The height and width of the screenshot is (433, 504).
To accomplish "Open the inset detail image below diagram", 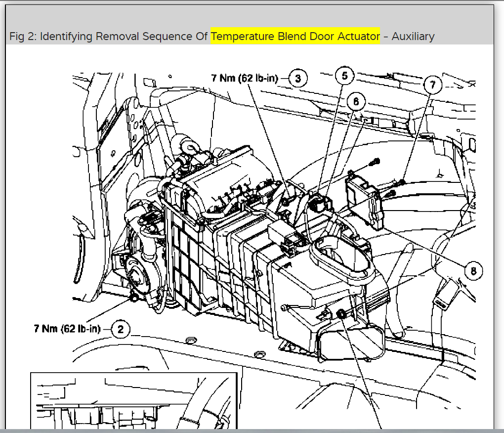I will pos(134,400).
